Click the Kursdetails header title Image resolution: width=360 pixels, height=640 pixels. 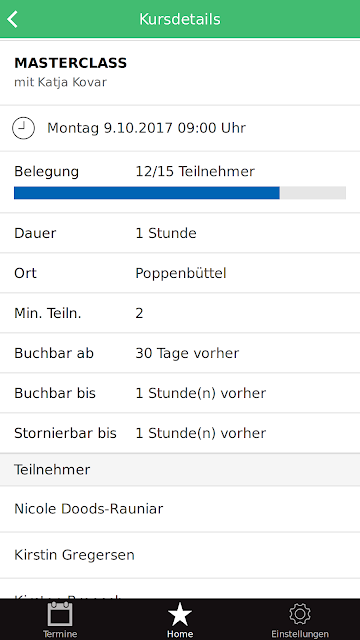[x=180, y=19]
